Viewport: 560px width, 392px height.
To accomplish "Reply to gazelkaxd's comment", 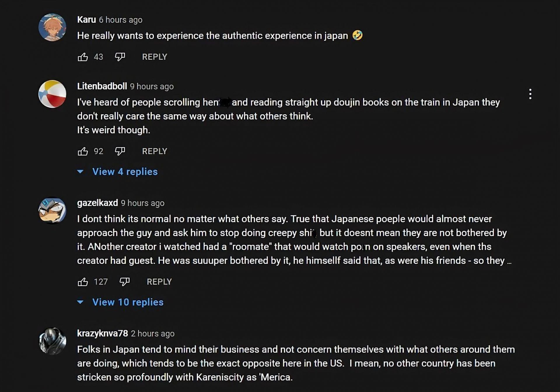I will point(159,282).
